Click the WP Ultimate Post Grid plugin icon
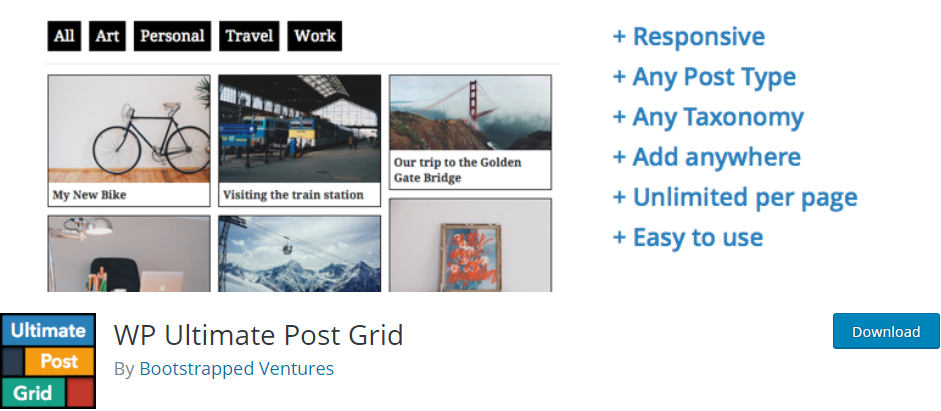The height and width of the screenshot is (411, 941). (48, 361)
